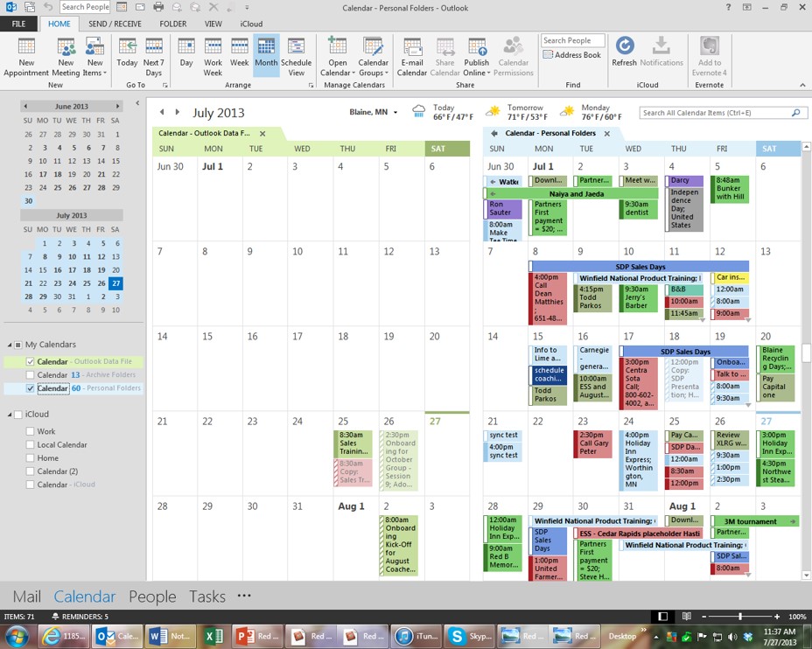This screenshot has width=812, height=649.
Task: Go to People in navigation bar
Action: (x=152, y=597)
